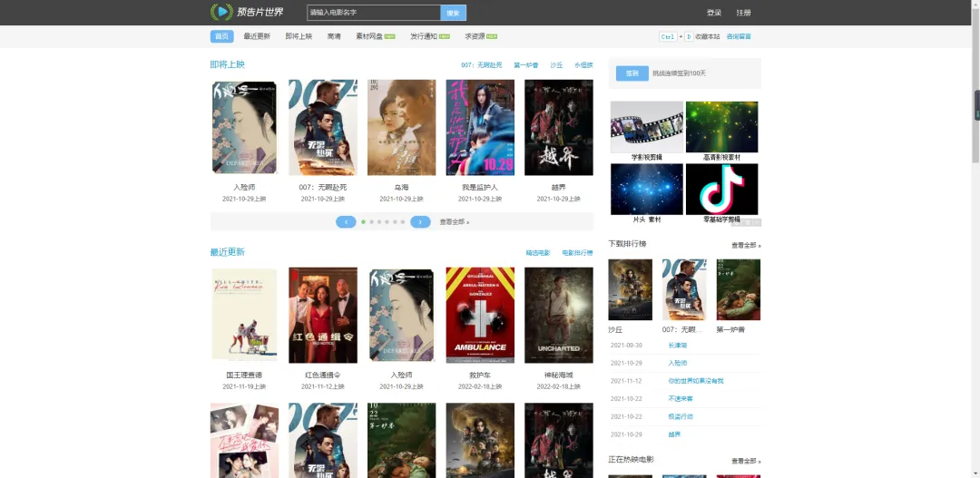The image size is (980, 478).
Task: Open the 素材网盘 navigation tab
Action: click(x=373, y=36)
